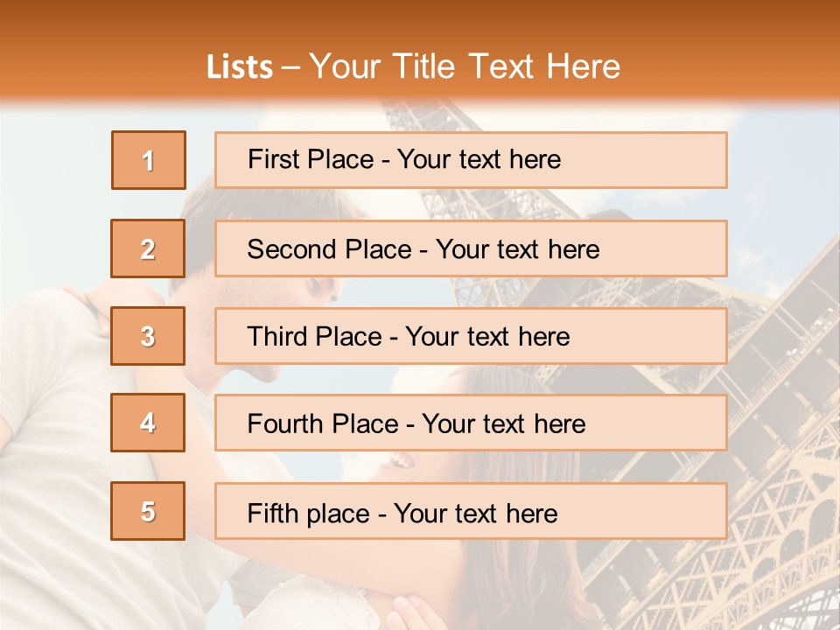The image size is (840, 630).
Task: Select the number 2 box
Action: [x=148, y=248]
